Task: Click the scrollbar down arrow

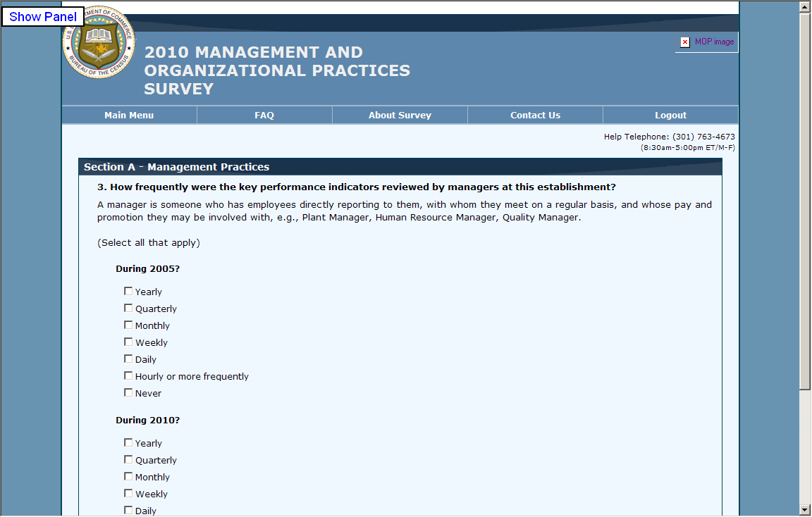Action: point(804,509)
